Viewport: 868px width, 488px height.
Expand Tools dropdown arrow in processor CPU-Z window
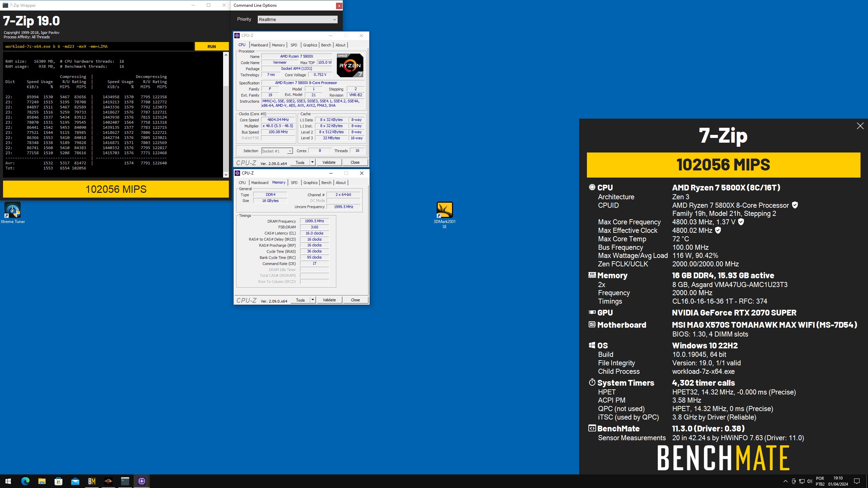(x=312, y=162)
